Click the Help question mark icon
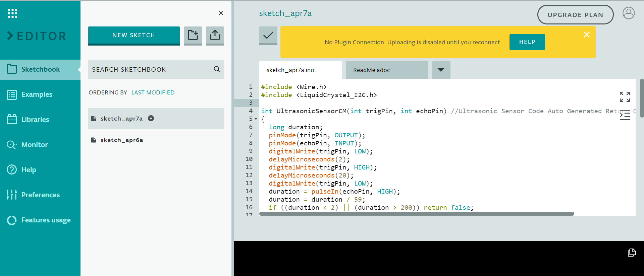This screenshot has height=276, width=644. pos(12,169)
